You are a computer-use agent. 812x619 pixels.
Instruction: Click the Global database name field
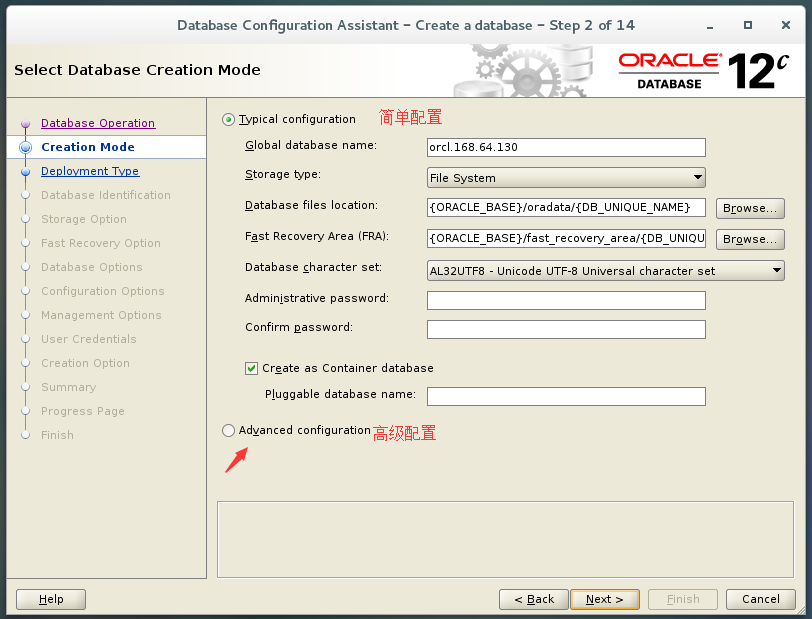point(566,147)
